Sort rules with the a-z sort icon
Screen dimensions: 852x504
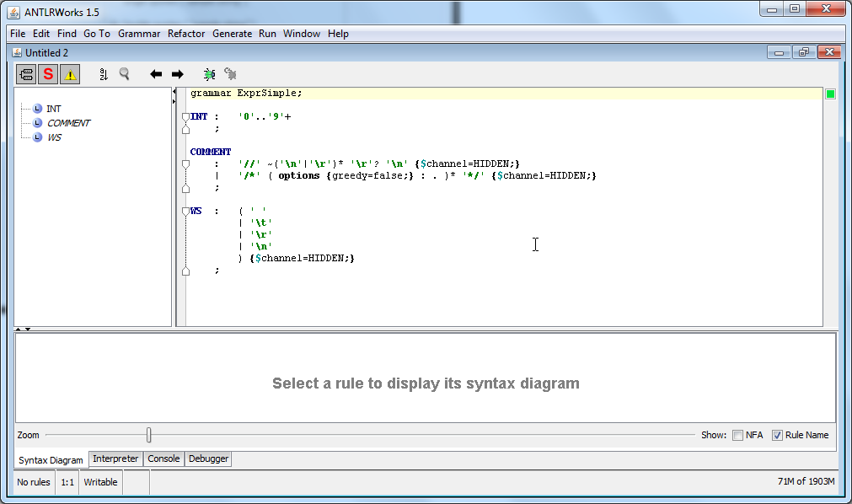[104, 74]
